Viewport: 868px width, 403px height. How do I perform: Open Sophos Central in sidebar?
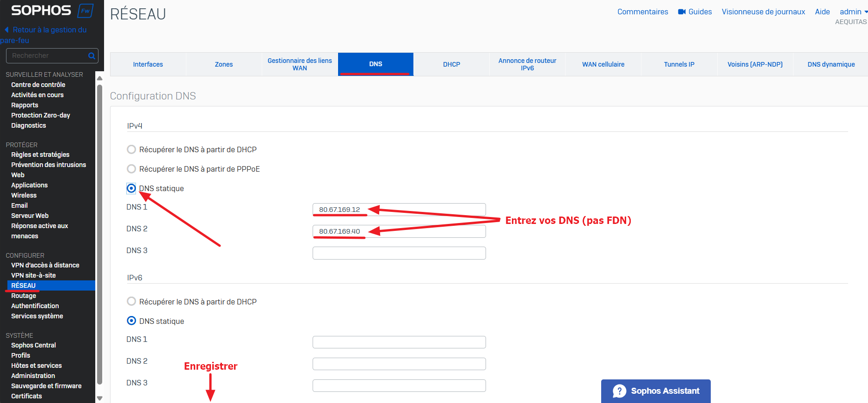tap(34, 345)
